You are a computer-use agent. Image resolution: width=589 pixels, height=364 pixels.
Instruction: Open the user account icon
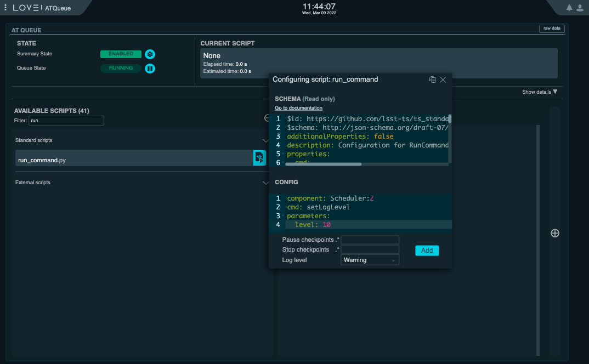581,8
